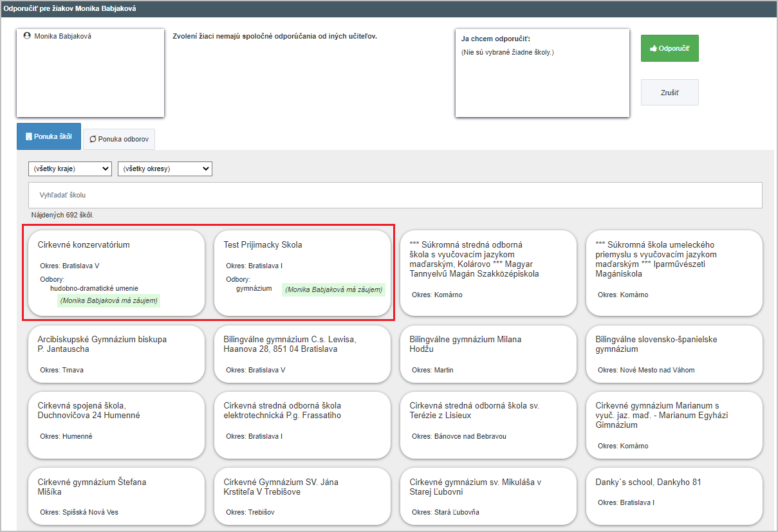Select the Súkromná stredná odborná škola Kolárovo card

tap(488, 273)
